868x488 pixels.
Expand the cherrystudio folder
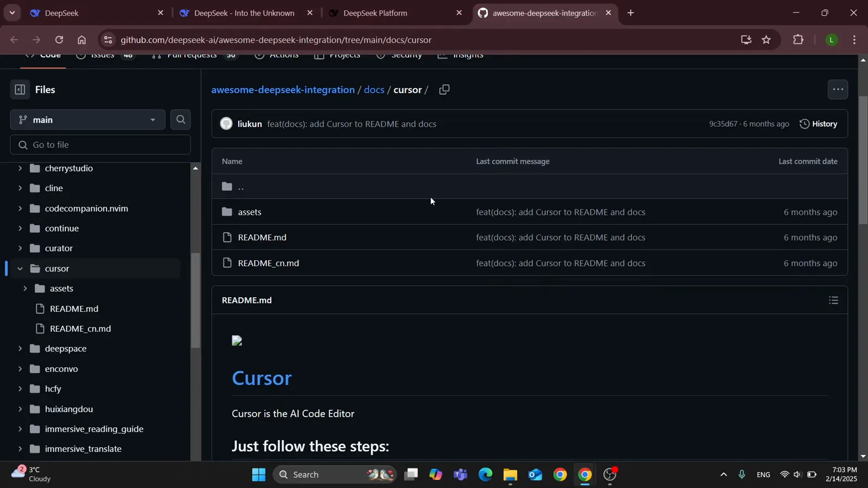coord(20,168)
